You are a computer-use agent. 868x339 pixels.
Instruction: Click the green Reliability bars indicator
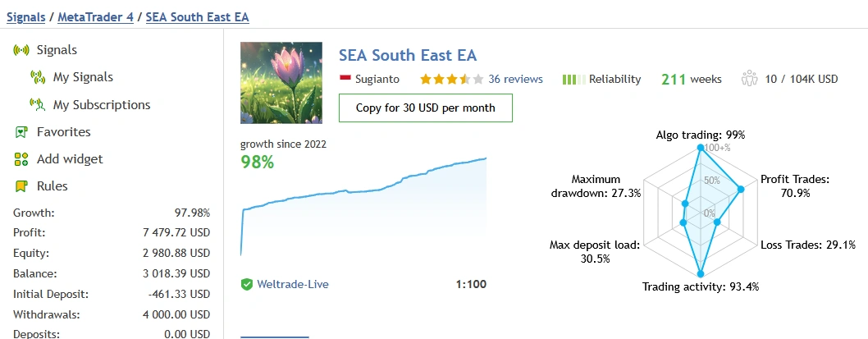pyautogui.click(x=573, y=80)
